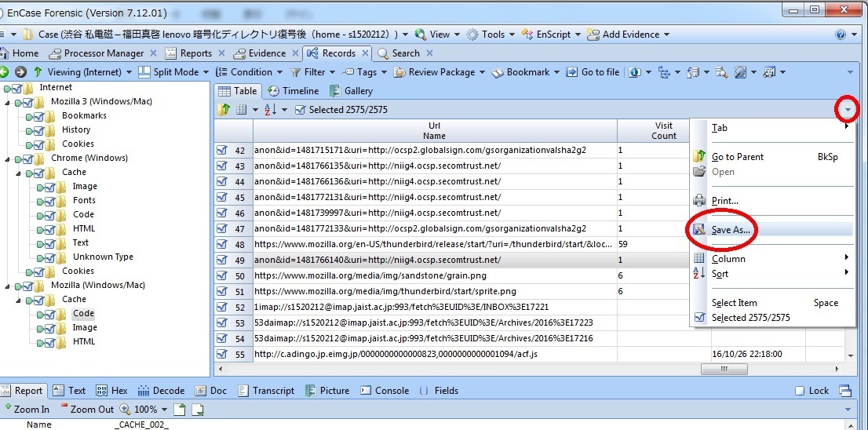Toggle Selected 2575/2575 checkbox in toolbar
The image size is (868, 430).
301,110
